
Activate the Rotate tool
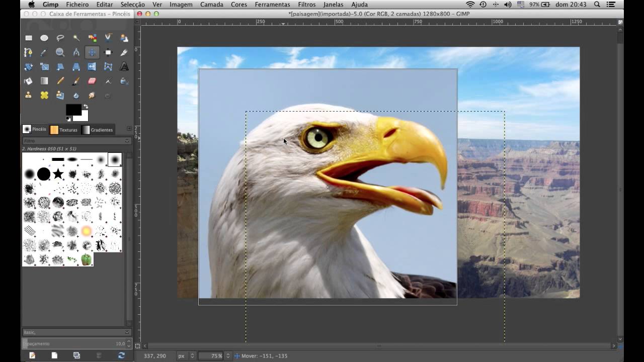tap(29, 66)
